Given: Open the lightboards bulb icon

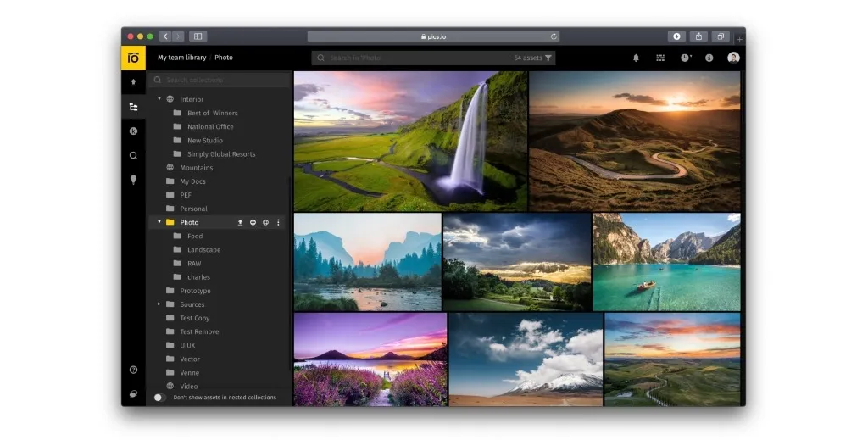Looking at the screenshot, I should 133,180.
